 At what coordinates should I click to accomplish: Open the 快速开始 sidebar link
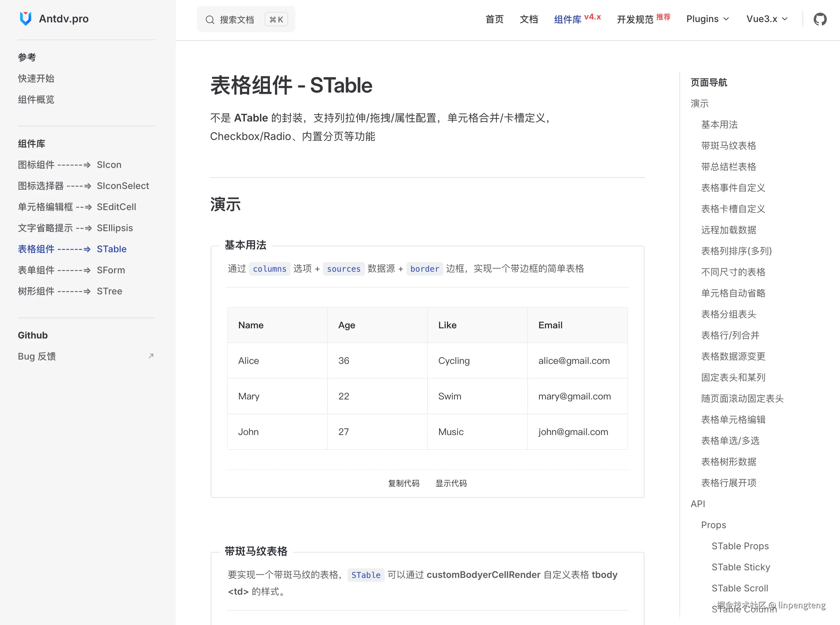(x=36, y=78)
